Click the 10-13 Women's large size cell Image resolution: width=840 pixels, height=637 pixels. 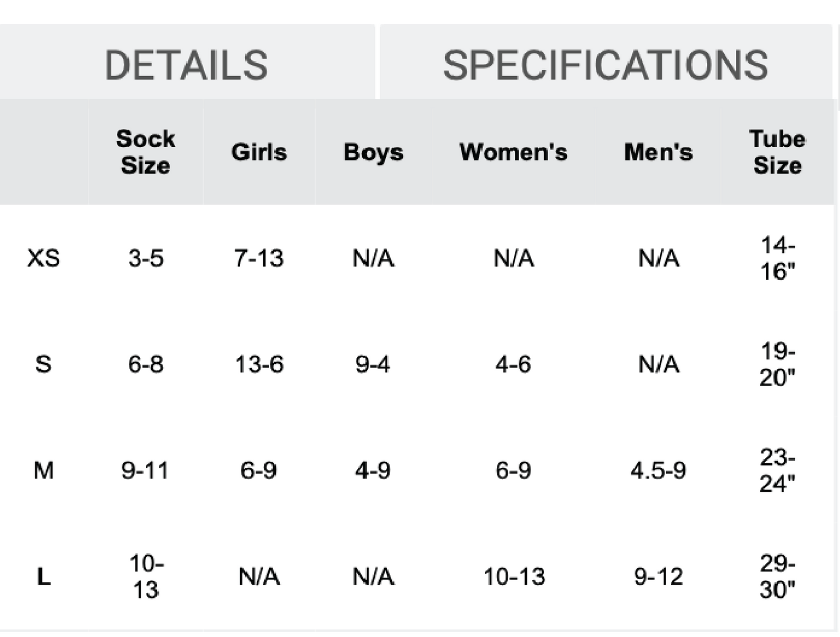coord(514,577)
